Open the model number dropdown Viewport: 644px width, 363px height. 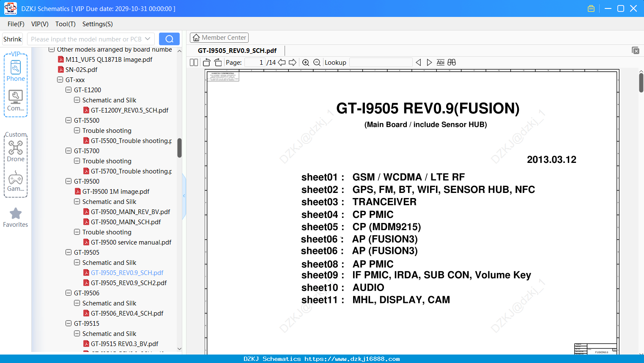[148, 39]
